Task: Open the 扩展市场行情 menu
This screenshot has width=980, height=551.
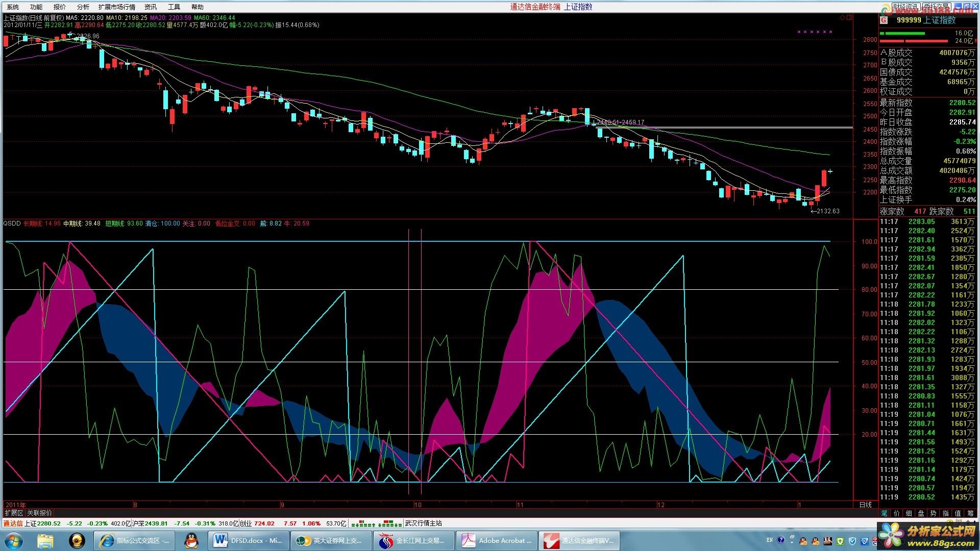Action: click(117, 7)
